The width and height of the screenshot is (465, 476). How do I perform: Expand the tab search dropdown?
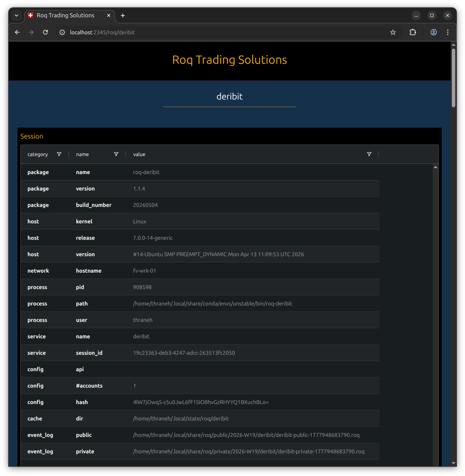(16, 16)
